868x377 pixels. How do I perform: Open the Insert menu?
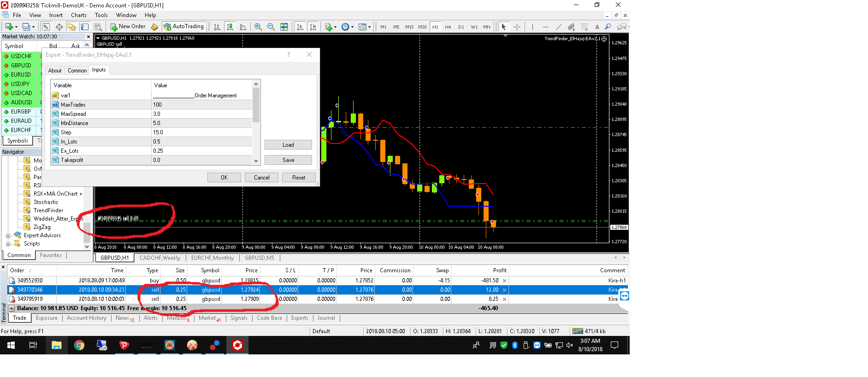pyautogui.click(x=56, y=15)
